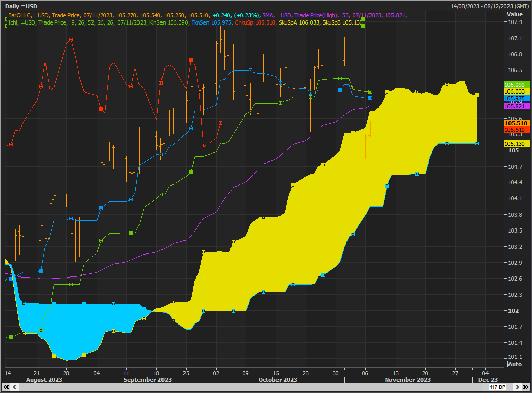
Task: Click the (+0.23%) percent change value
Action: 246,15
